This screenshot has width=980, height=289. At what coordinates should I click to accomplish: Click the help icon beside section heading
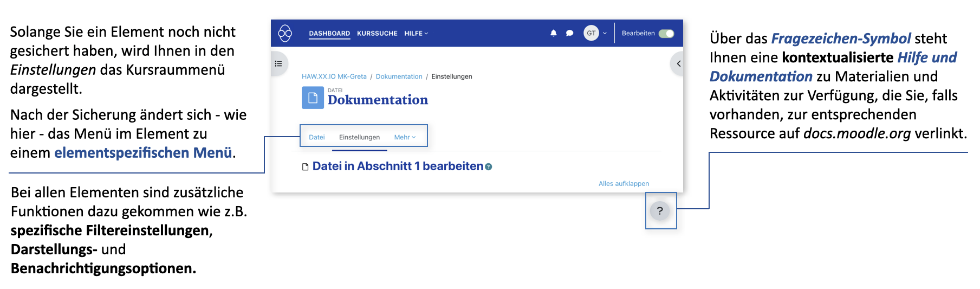point(489,167)
